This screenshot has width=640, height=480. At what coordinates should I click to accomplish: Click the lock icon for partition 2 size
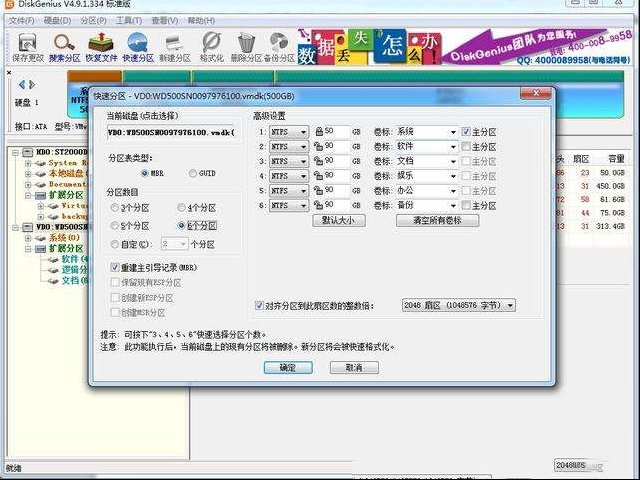tap(318, 146)
